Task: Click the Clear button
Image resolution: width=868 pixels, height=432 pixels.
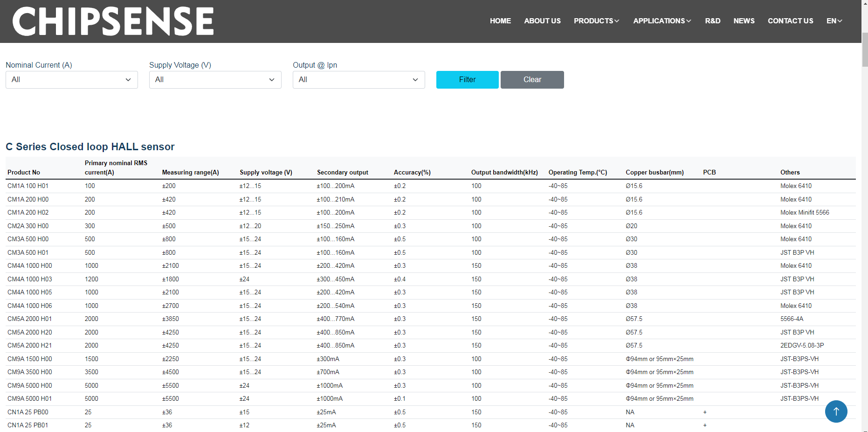Action: click(x=532, y=80)
